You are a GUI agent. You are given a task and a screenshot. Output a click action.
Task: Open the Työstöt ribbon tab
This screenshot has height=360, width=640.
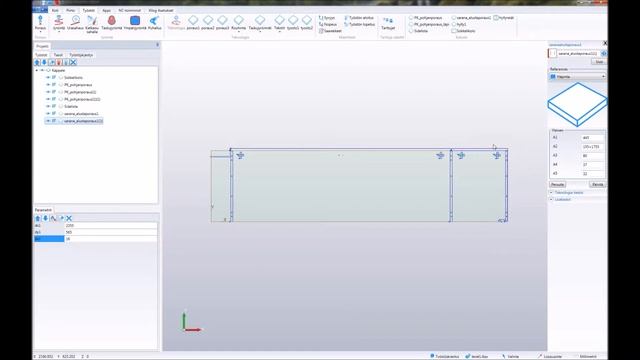coord(89,10)
